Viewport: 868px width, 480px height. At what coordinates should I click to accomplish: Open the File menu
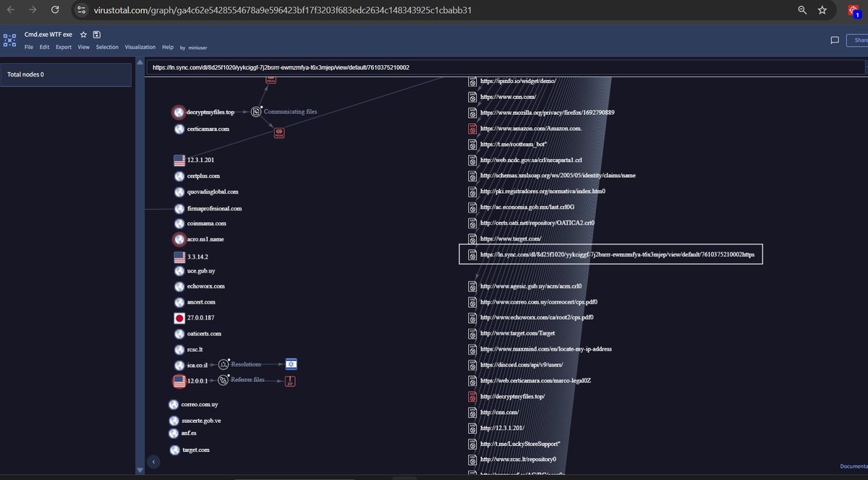coord(29,47)
